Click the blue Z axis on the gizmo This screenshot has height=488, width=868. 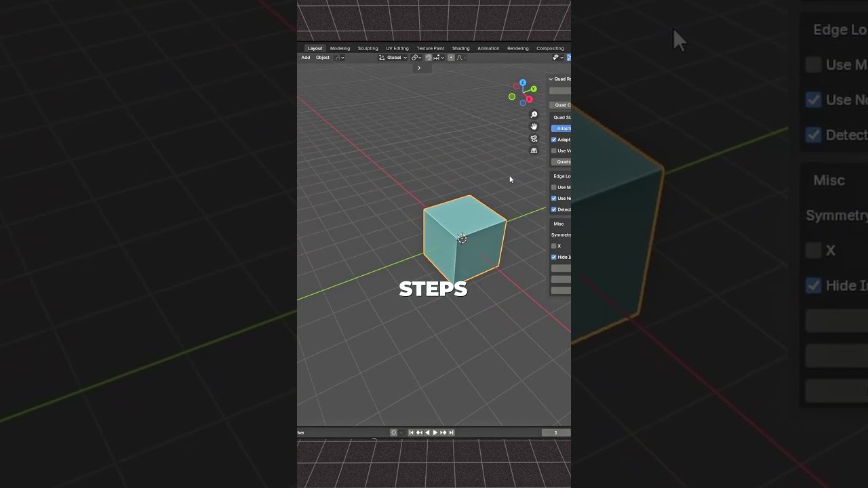tap(522, 83)
